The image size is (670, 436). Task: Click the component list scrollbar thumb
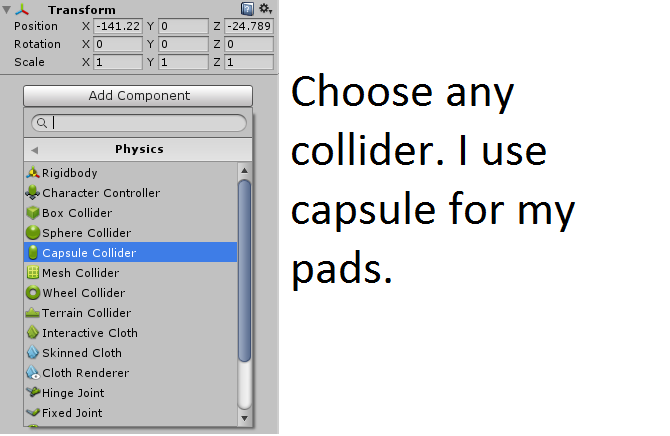(x=244, y=270)
